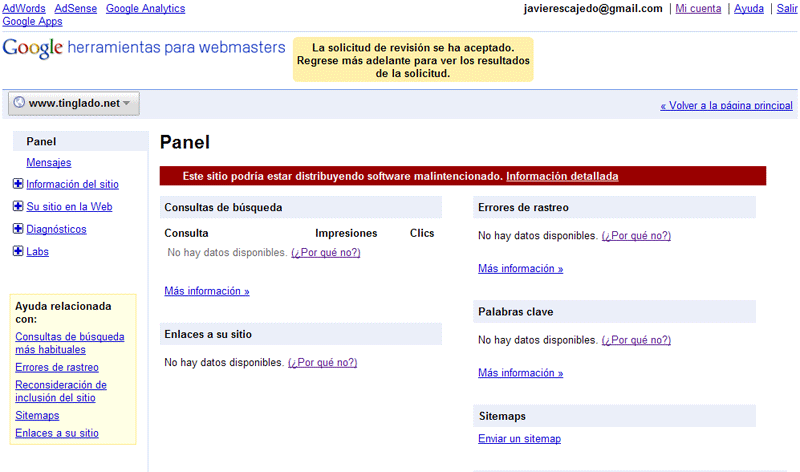Click Más información under Consultas de búsqueda

point(206,291)
